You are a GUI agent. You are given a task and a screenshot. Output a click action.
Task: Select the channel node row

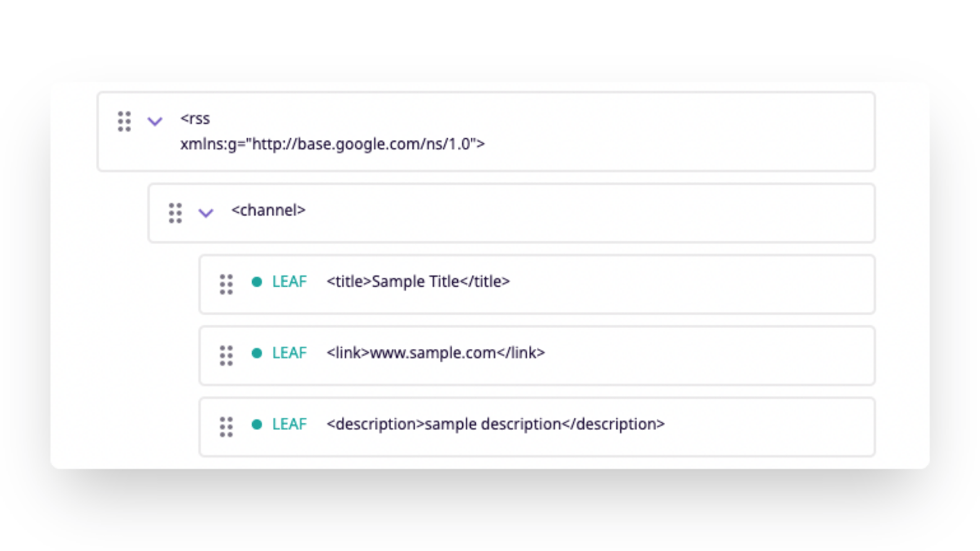pyautogui.click(x=499, y=212)
